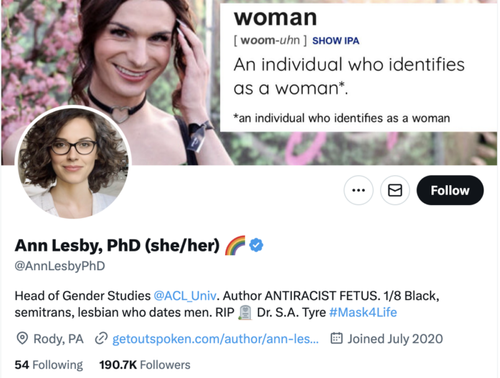This screenshot has height=378, width=500.
Task: View the 190.7K Followers list
Action: click(145, 365)
